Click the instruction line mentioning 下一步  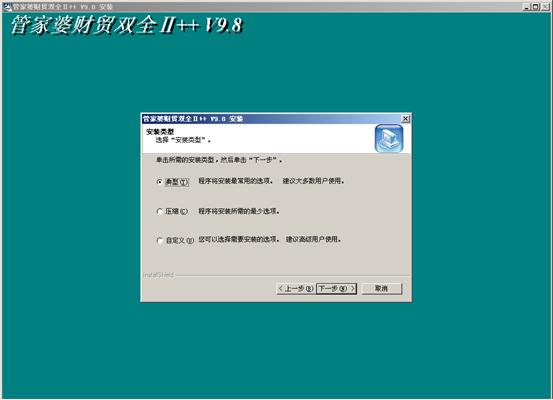tap(219, 160)
